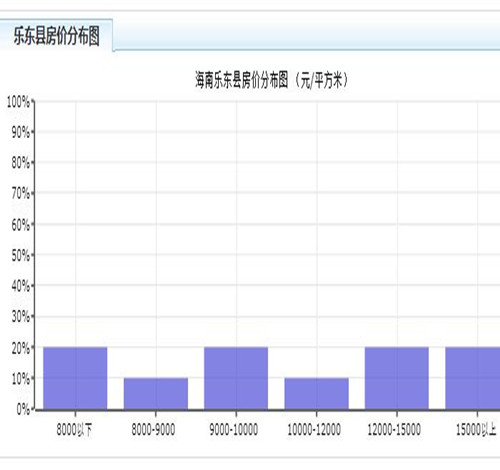Select the 乐东县房价分布图 tab
Viewport: 500px width, 470px height.
56,35
